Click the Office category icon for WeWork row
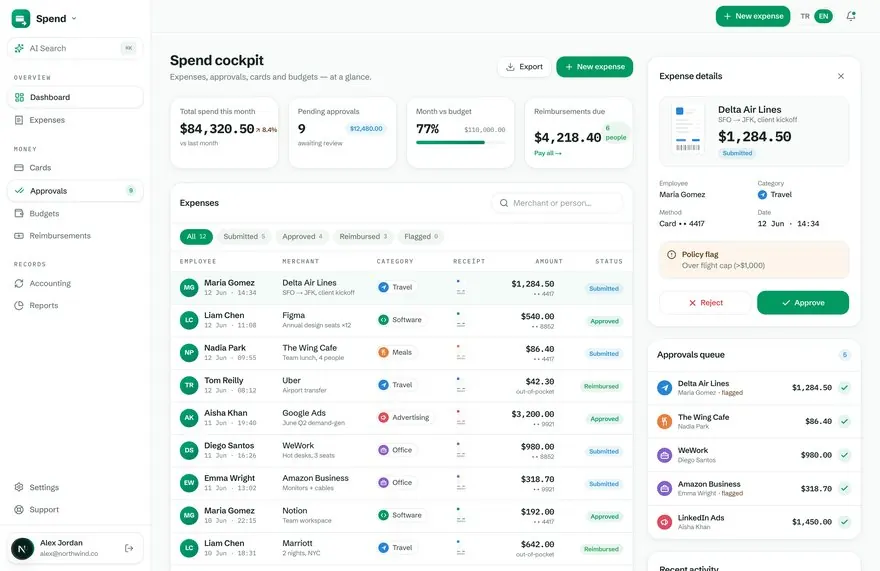Screen dimensions: 880x571 (383, 450)
